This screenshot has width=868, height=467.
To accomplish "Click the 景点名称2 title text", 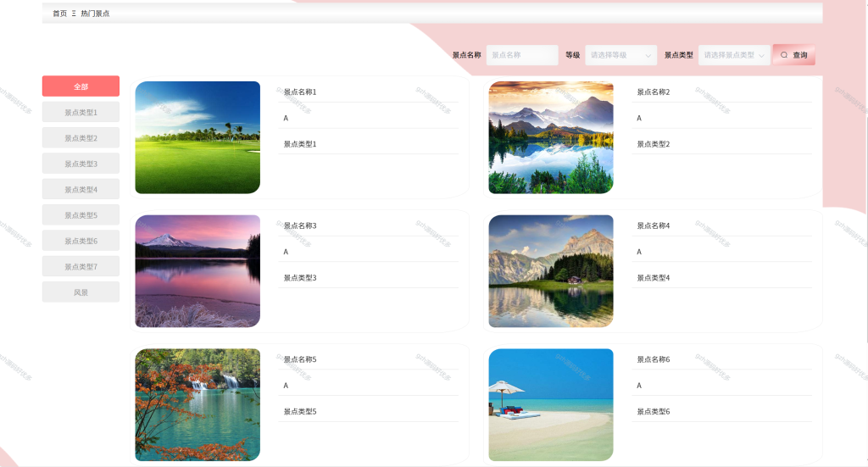I will coord(654,92).
